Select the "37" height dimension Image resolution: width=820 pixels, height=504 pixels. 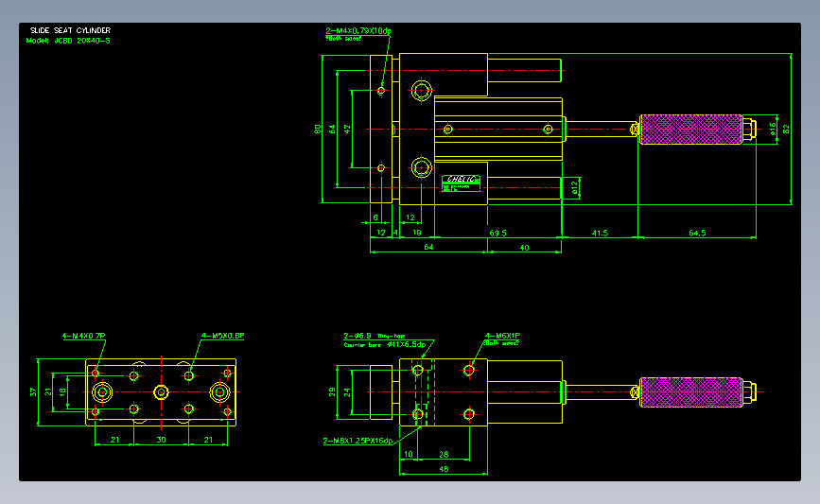click(x=33, y=392)
